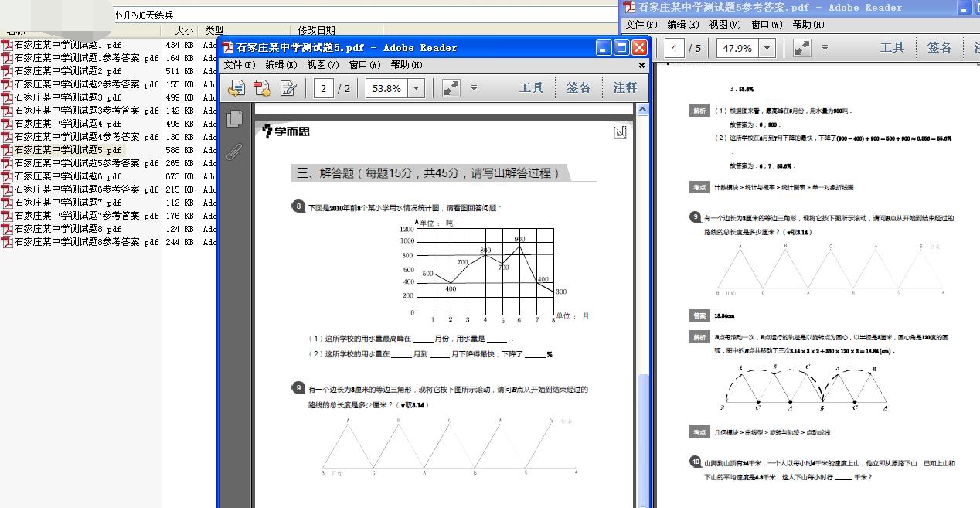Open the 注释 comment panel
980x508 pixels.
coord(625,87)
